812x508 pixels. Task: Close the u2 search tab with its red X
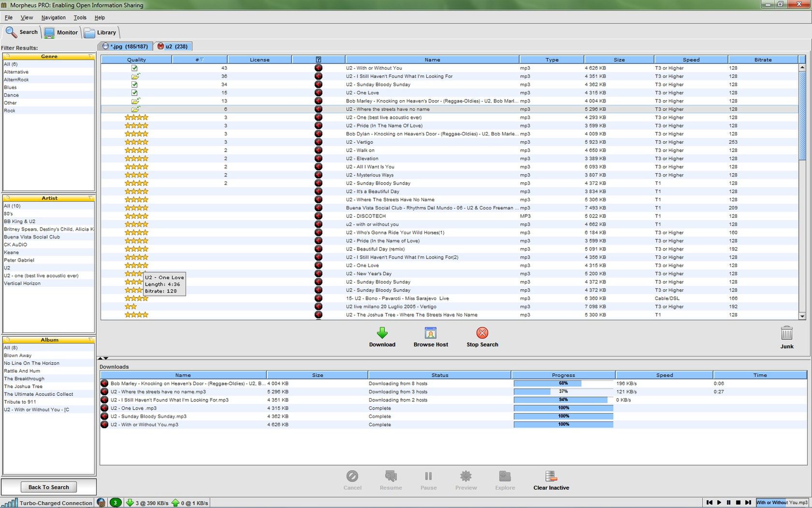pyautogui.click(x=160, y=46)
